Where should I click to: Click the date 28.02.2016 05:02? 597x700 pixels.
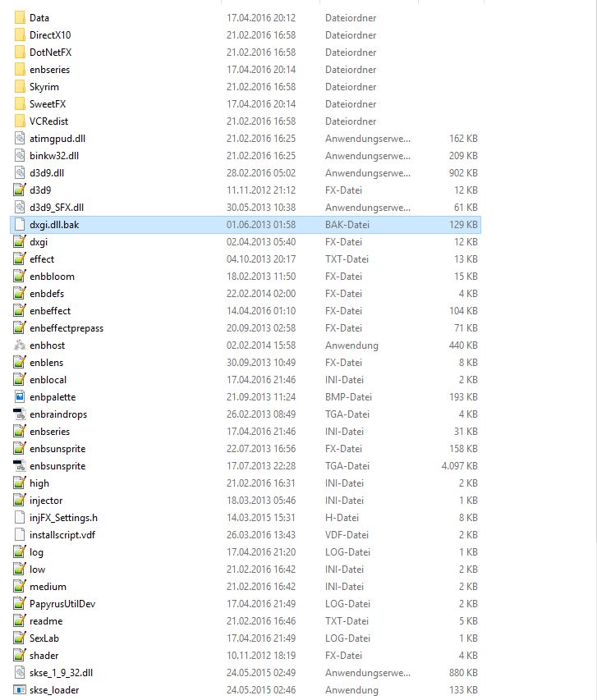point(261,173)
